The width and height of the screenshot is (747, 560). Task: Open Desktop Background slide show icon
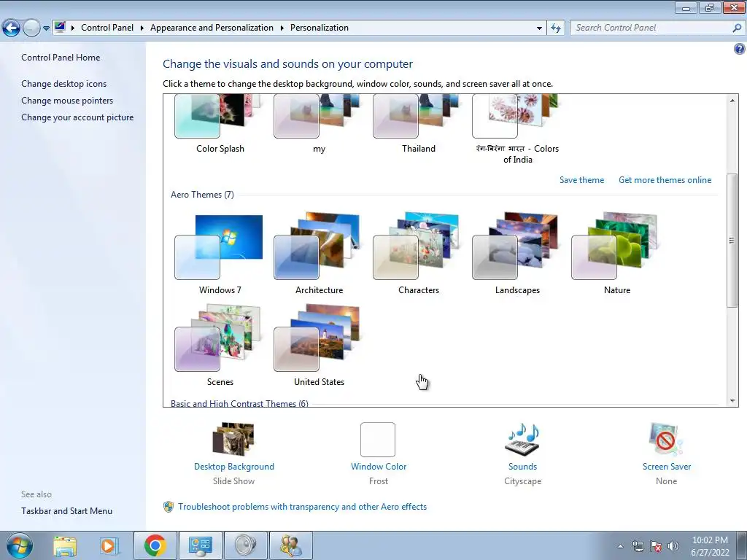pyautogui.click(x=233, y=439)
